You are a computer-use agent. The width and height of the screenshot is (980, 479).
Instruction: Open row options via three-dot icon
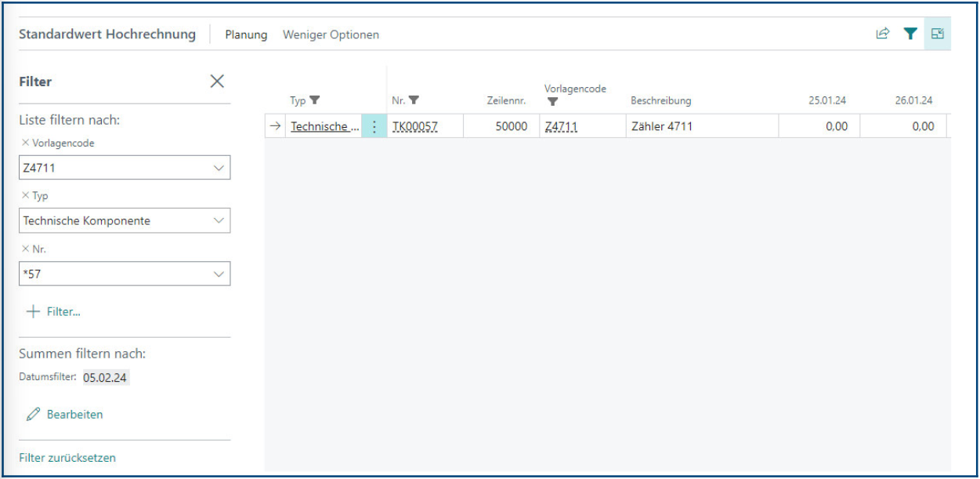(x=374, y=126)
